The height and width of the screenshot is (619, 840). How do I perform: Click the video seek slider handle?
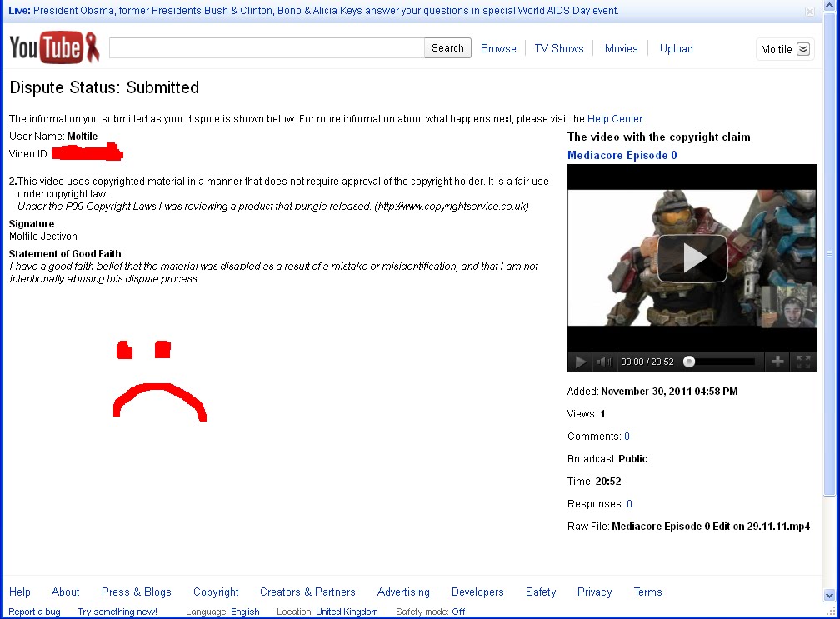point(689,362)
